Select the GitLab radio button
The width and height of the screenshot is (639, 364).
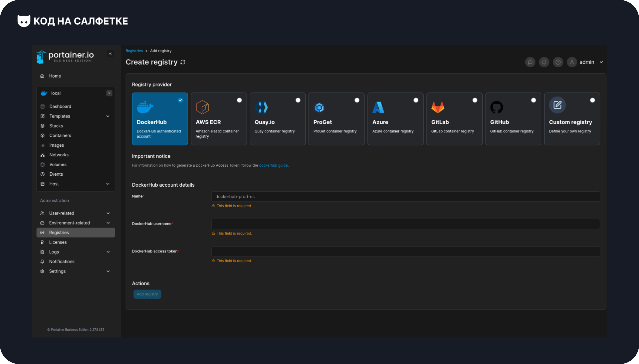475,100
